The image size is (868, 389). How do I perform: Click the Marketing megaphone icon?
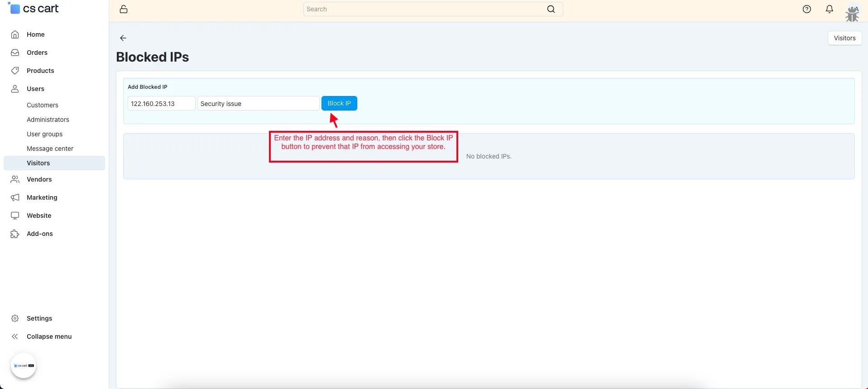15,197
